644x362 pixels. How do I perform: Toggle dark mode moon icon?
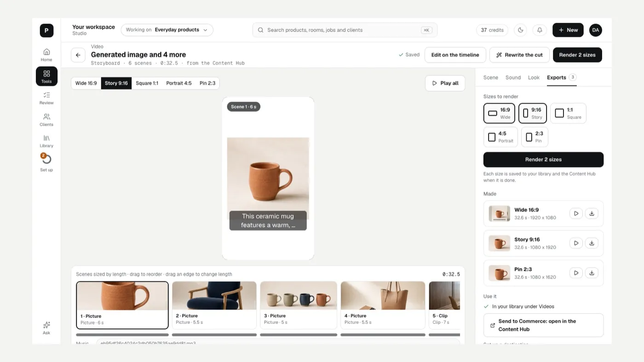coord(521,30)
